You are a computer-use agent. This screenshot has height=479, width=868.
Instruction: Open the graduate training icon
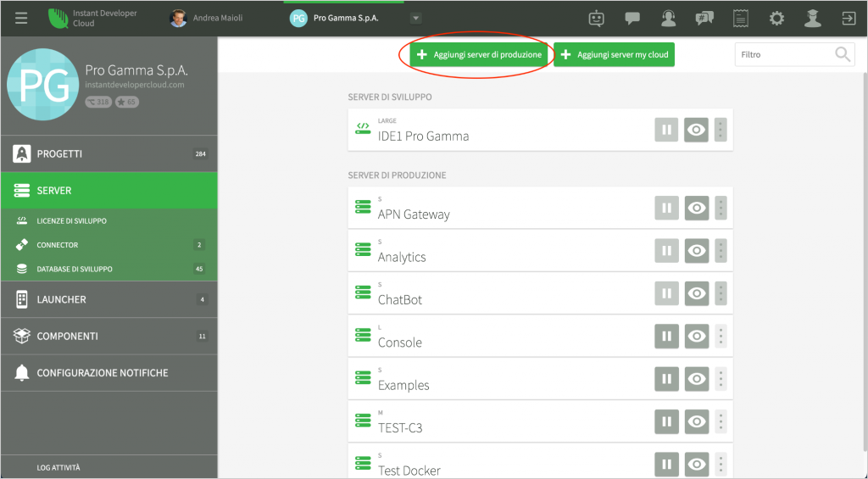click(813, 19)
